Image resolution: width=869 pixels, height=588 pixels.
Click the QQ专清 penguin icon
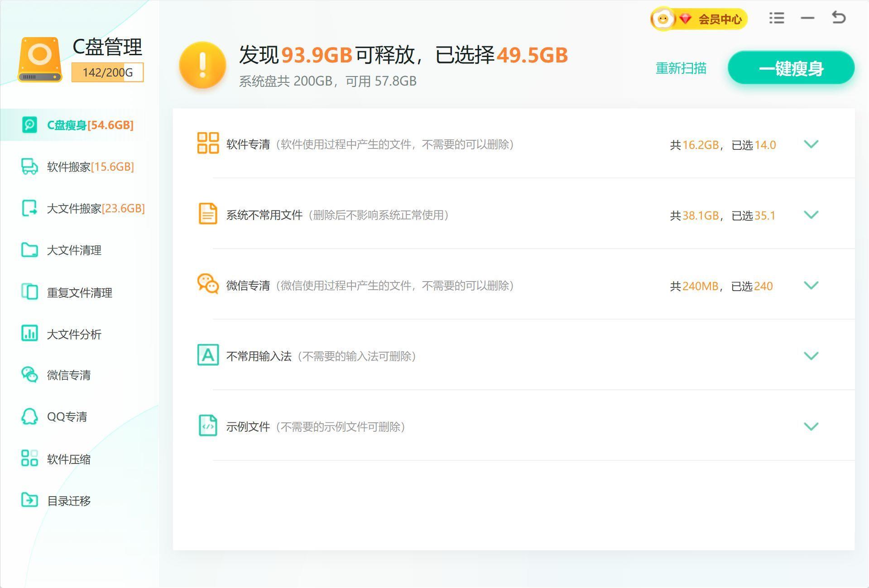pos(29,416)
